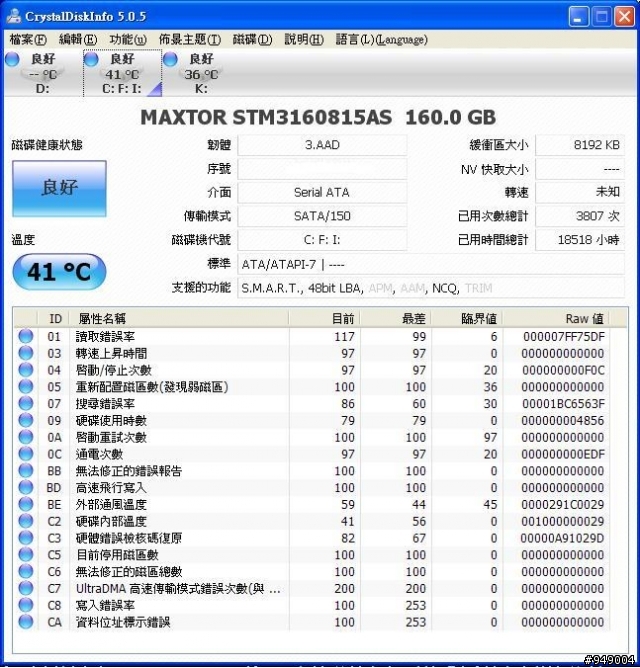The image size is (640, 668).
Task: Open the 說明(H) menu
Action: 304,40
